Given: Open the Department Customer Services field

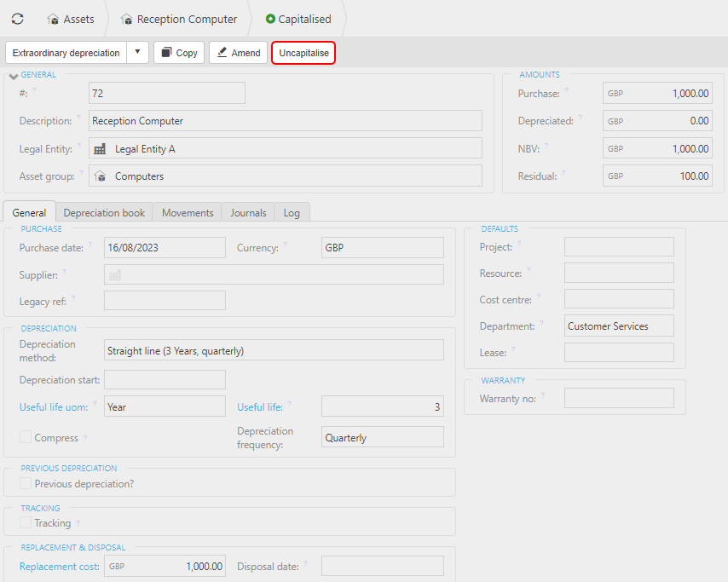Looking at the screenshot, I should coord(619,326).
